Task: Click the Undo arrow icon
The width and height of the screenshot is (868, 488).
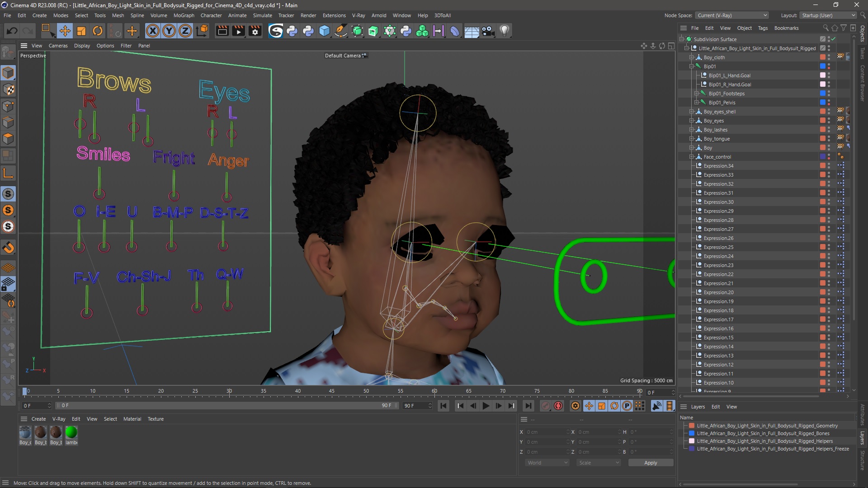Action: pyautogui.click(x=12, y=31)
